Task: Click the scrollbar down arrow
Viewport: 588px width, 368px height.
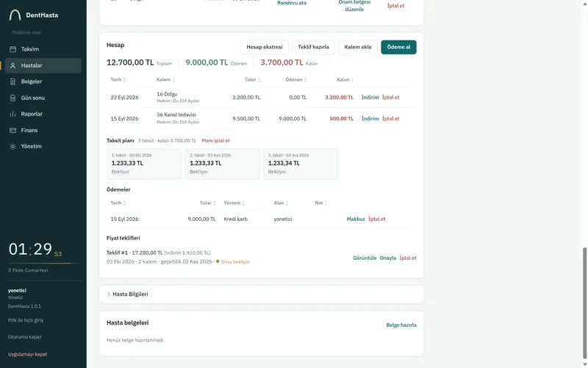Action: pos(584,365)
